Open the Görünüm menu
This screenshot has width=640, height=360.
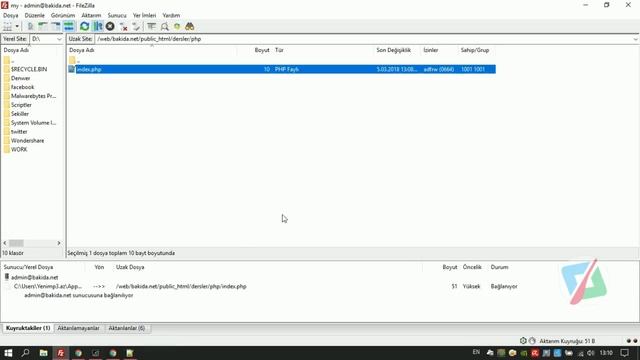coord(63,15)
